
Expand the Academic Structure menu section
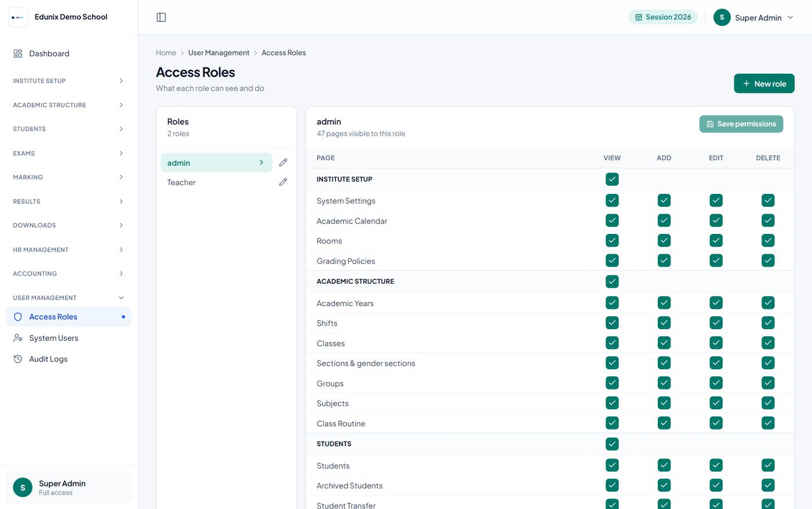(x=68, y=105)
